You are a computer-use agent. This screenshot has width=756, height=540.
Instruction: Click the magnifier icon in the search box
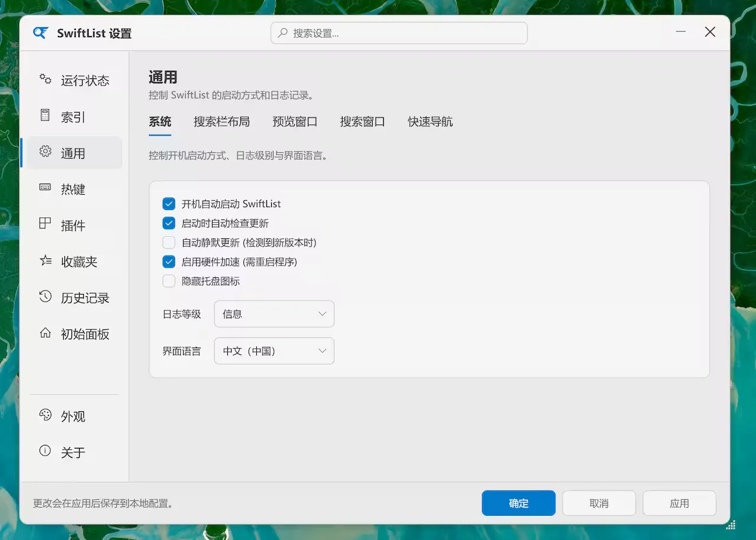point(283,33)
